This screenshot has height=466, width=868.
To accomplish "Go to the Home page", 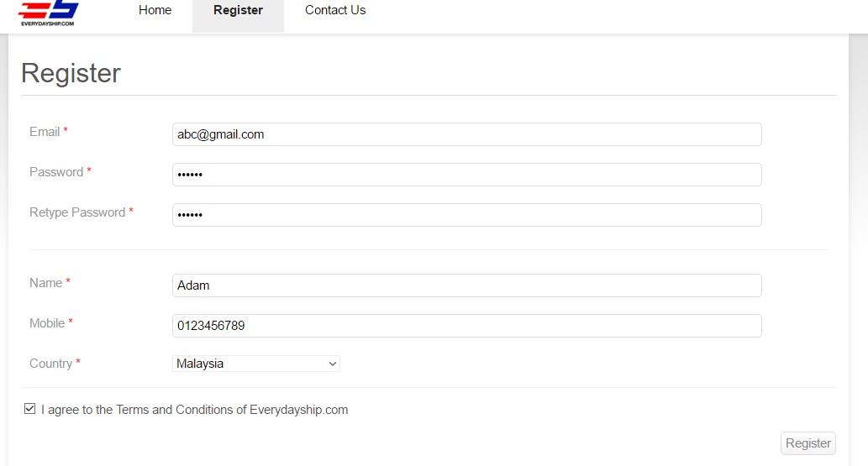I will (155, 11).
